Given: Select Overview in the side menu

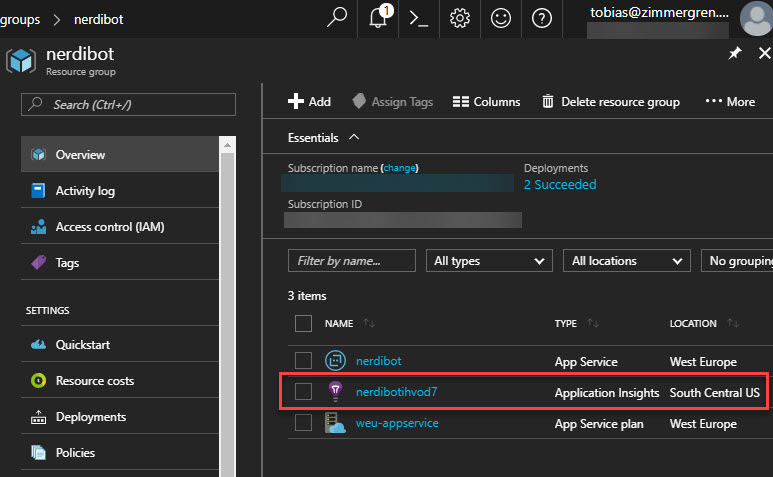Looking at the screenshot, I should [x=120, y=154].
